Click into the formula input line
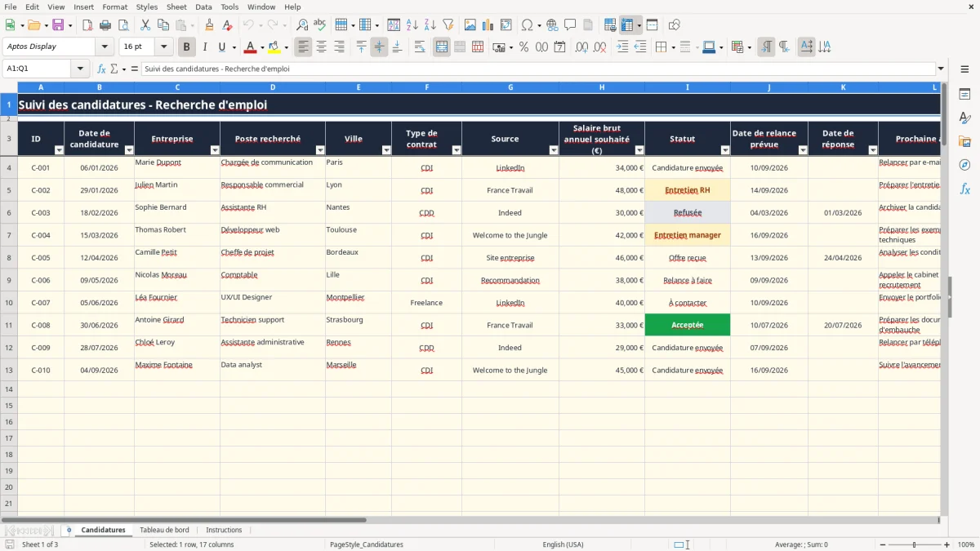The width and height of the screenshot is (980, 551). point(537,69)
